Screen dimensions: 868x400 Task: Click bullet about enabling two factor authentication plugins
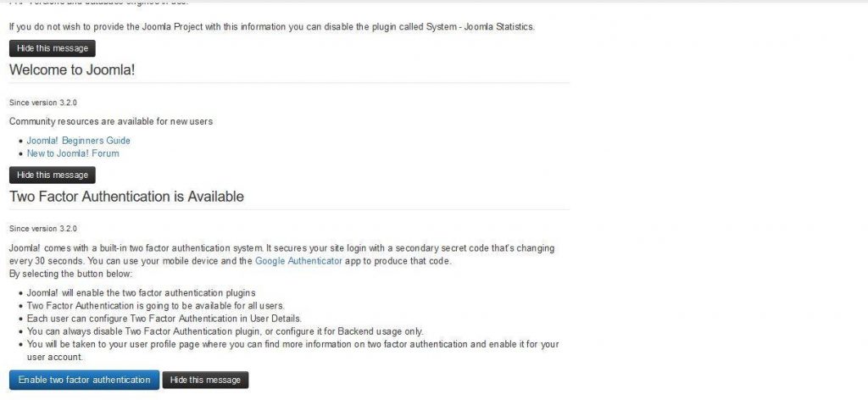tap(130, 292)
